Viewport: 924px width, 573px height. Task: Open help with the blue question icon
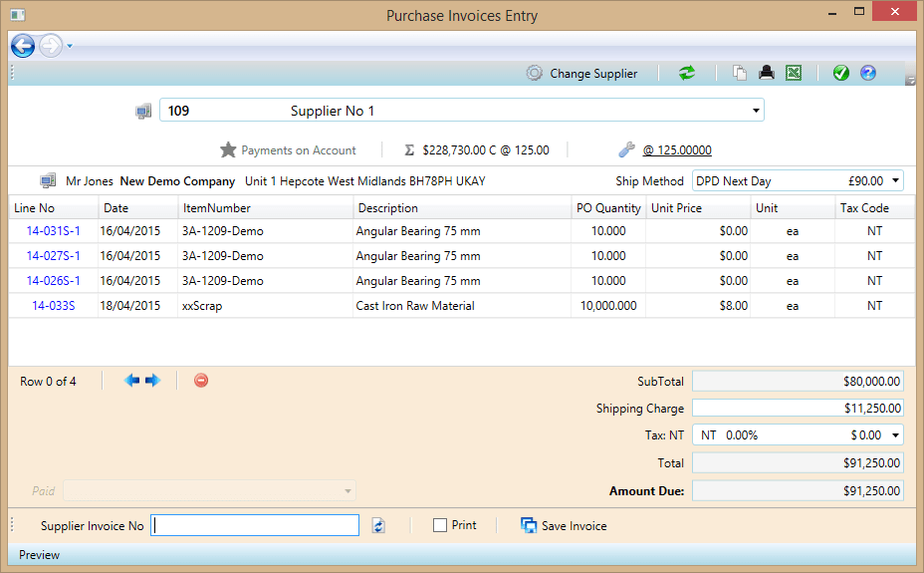click(868, 73)
